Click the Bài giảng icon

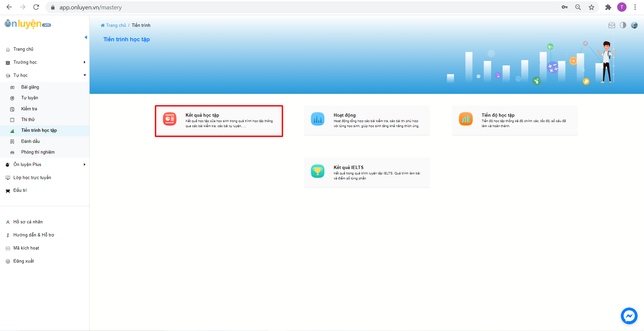coord(12,88)
